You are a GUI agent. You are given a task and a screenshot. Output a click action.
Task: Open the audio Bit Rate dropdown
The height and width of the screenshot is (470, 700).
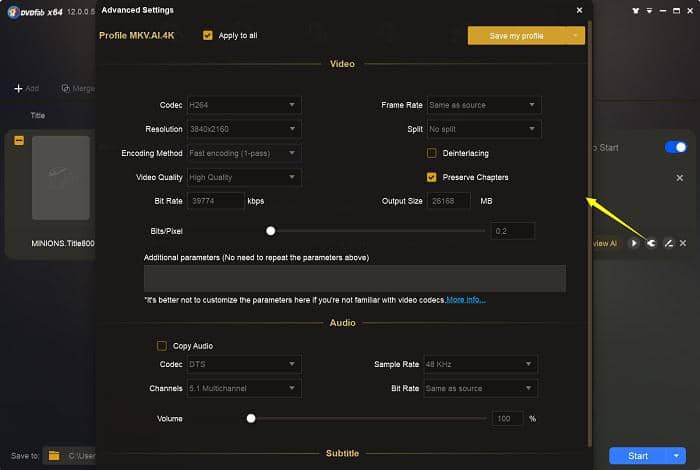coord(480,388)
